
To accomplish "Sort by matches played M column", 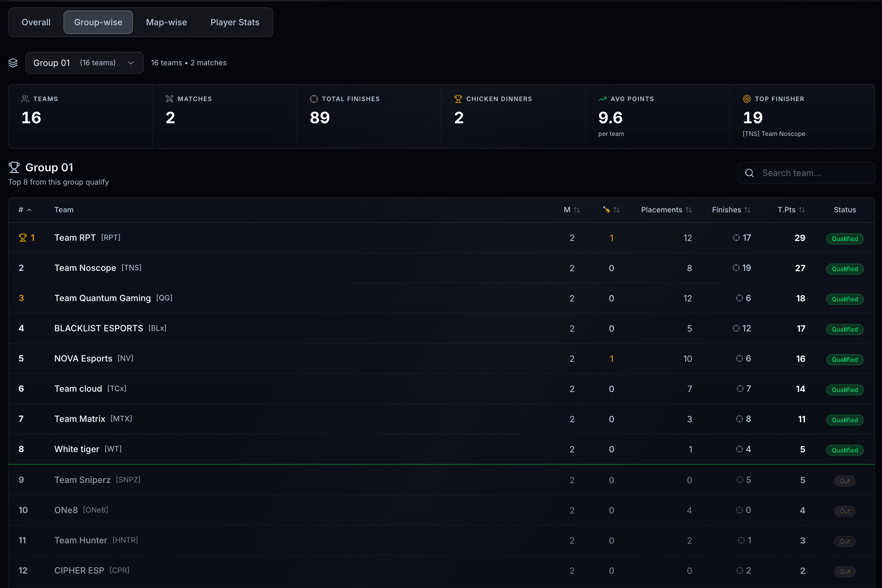I will pos(572,210).
